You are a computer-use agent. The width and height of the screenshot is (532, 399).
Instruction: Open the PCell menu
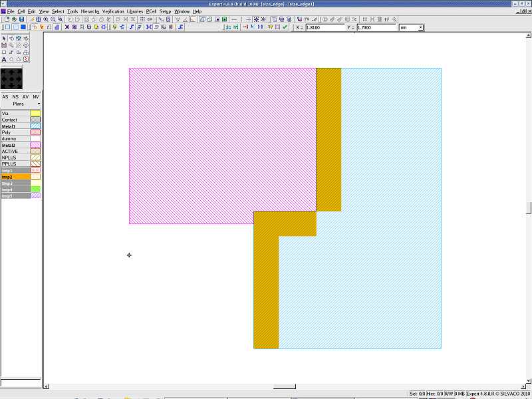pyautogui.click(x=152, y=11)
